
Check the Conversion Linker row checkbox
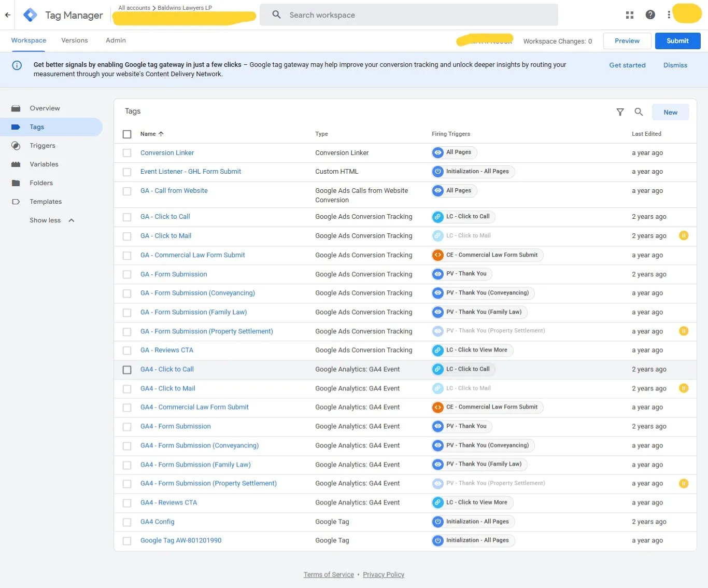(127, 153)
